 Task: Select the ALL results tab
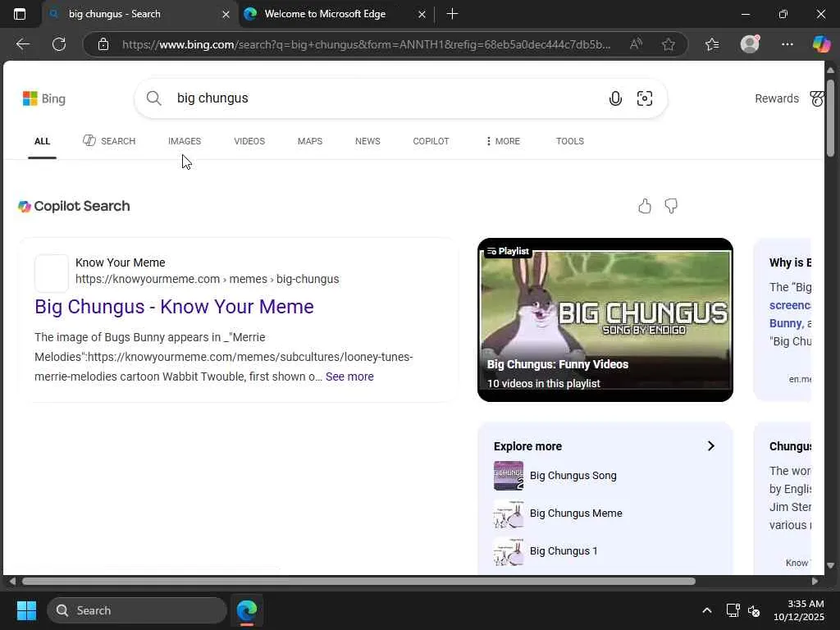pyautogui.click(x=43, y=141)
